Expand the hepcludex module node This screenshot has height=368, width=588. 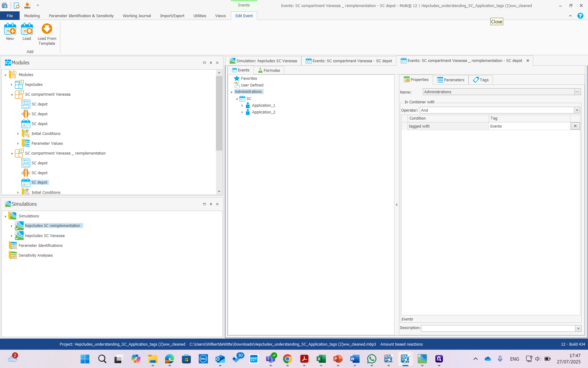[12, 85]
